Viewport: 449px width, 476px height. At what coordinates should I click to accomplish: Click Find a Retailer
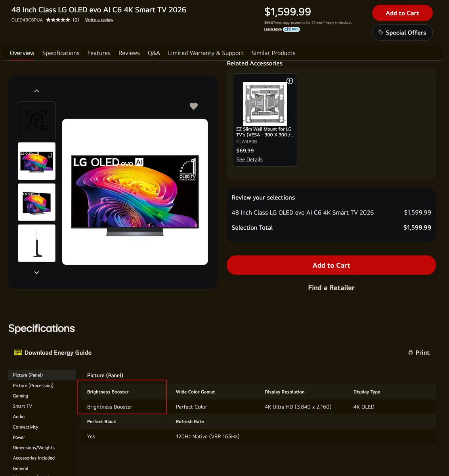(x=331, y=288)
